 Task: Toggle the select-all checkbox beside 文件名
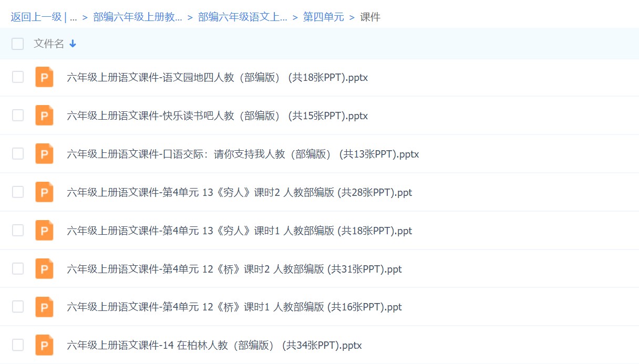[18, 44]
